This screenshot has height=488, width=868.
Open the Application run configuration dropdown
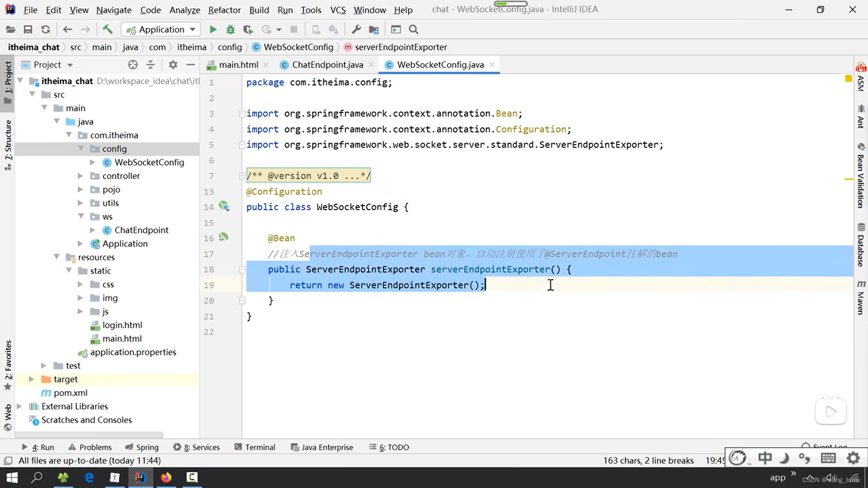click(161, 29)
